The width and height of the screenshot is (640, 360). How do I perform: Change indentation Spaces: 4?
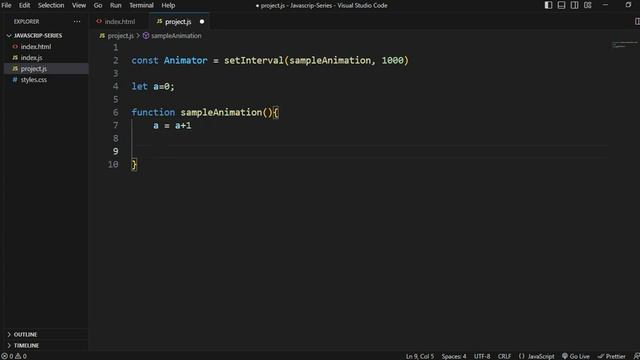[453, 356]
